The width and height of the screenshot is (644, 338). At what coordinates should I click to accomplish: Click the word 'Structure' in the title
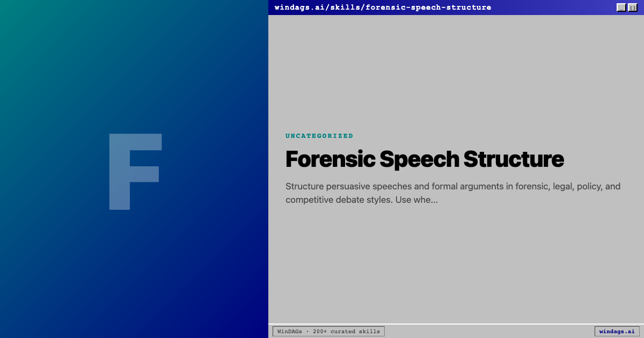[x=513, y=159]
